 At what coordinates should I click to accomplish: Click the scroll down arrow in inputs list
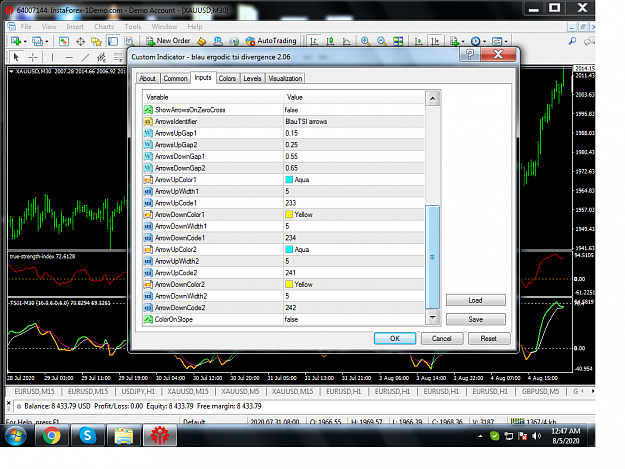point(432,318)
